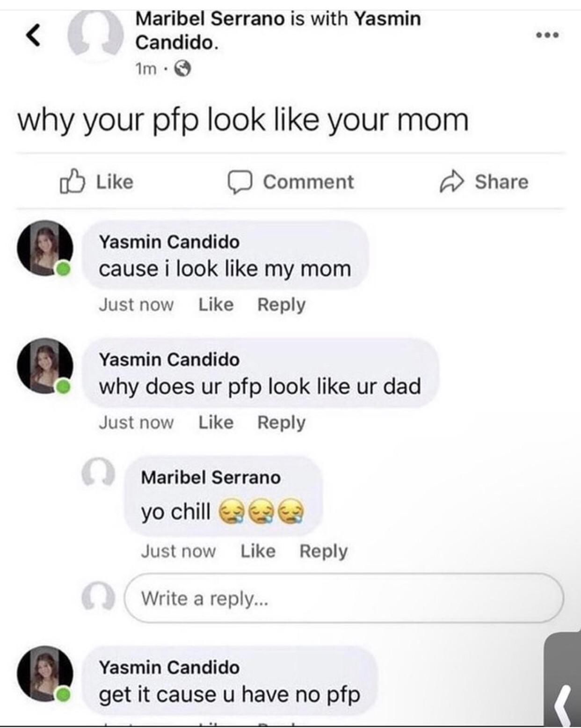Screen dimensions: 581x728
Task: Open the three-dot post options menu
Action: (x=547, y=35)
